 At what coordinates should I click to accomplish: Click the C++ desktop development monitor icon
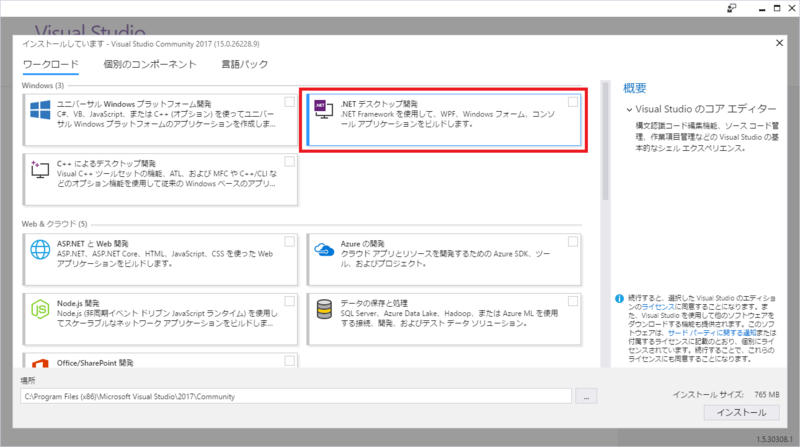[40, 169]
